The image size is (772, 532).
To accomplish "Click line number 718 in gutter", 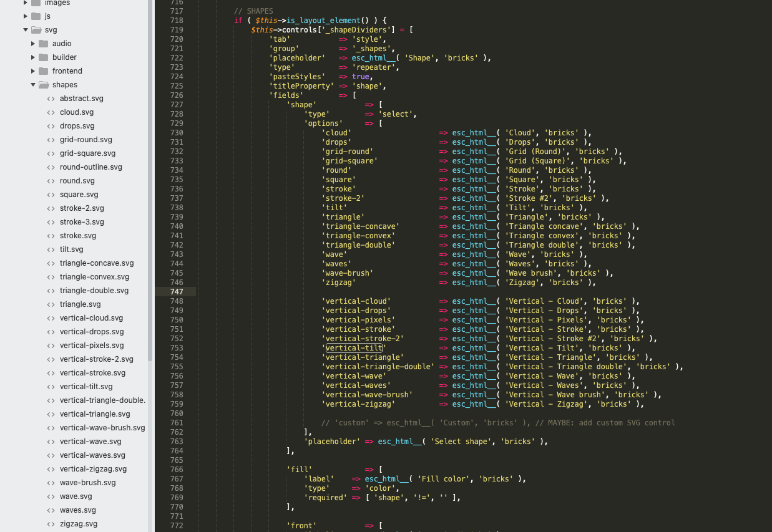I will click(x=176, y=21).
